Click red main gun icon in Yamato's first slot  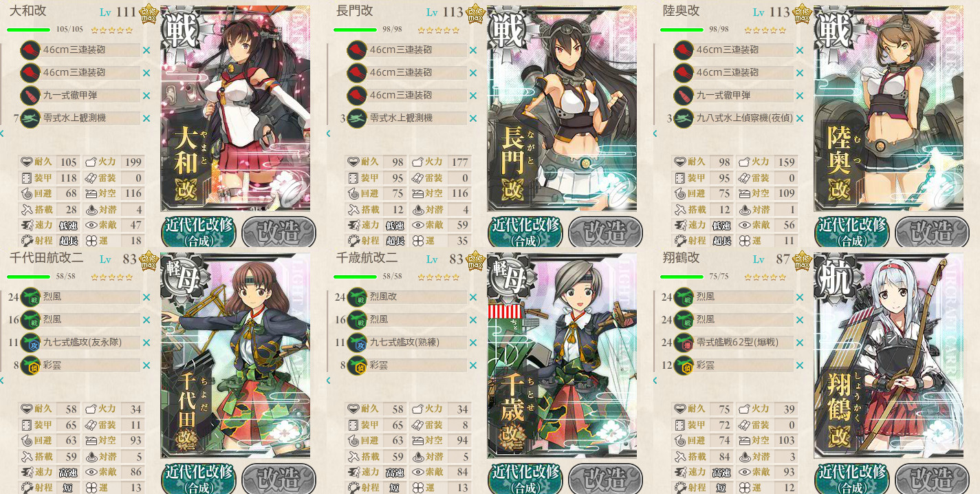[x=30, y=50]
